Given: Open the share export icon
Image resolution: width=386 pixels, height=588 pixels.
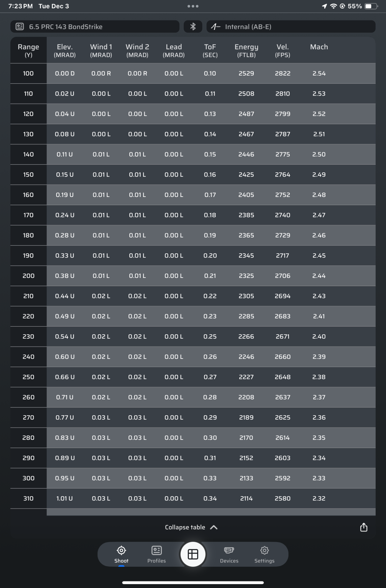Looking at the screenshot, I should [x=364, y=527].
